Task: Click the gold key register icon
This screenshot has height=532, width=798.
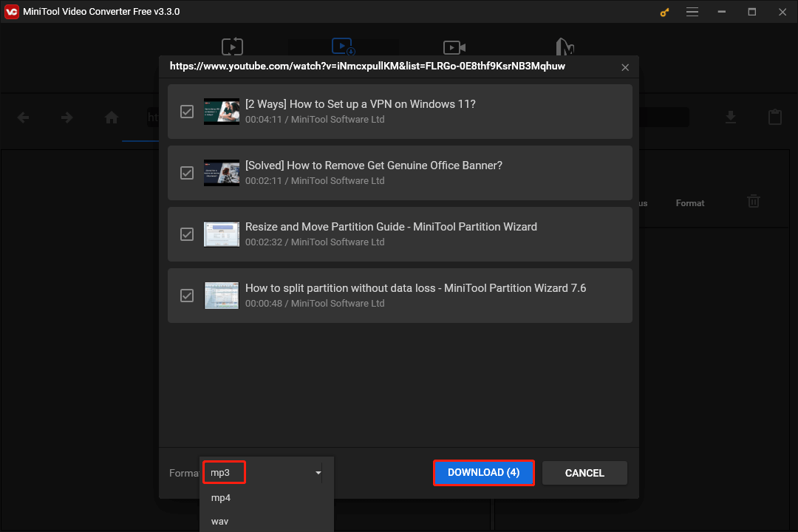Action: pos(664,13)
